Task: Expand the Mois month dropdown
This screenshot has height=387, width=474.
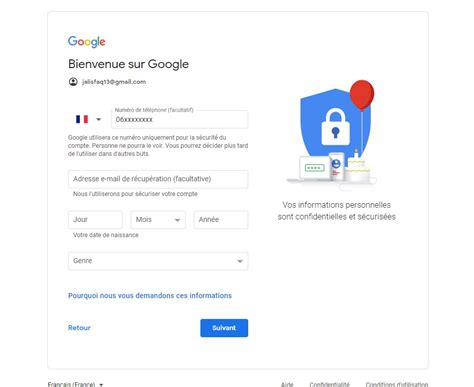Action: point(158,220)
